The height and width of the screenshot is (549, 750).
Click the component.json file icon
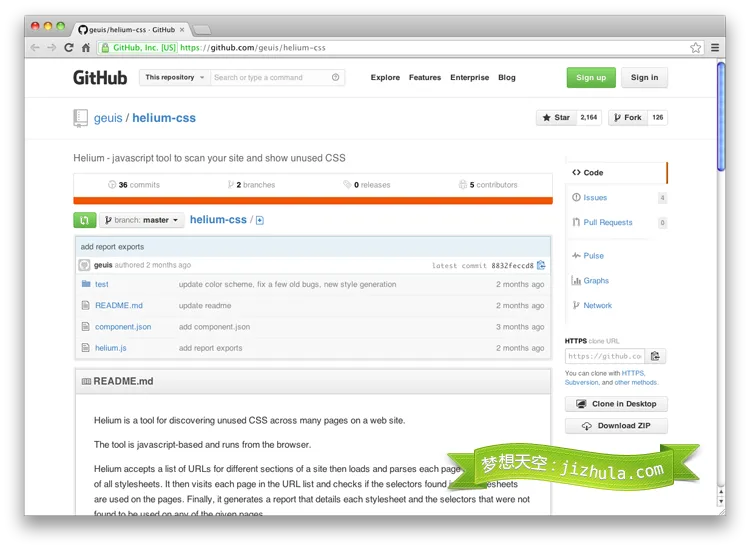pos(86,327)
